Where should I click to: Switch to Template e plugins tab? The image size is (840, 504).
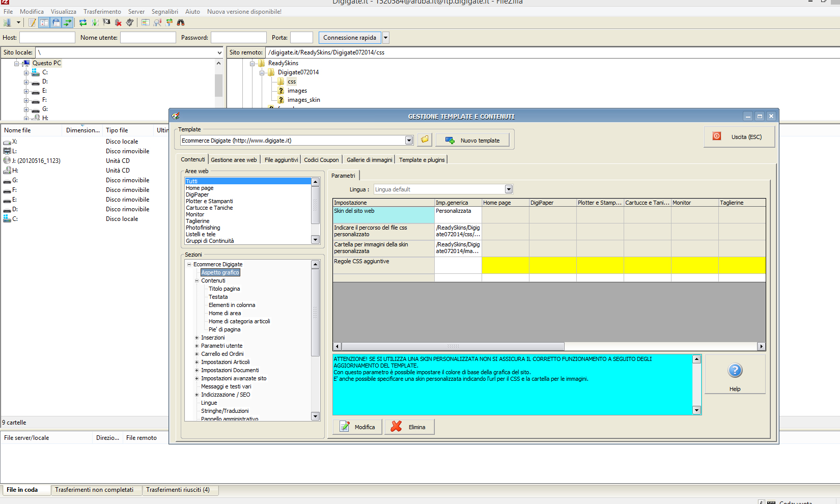click(422, 160)
